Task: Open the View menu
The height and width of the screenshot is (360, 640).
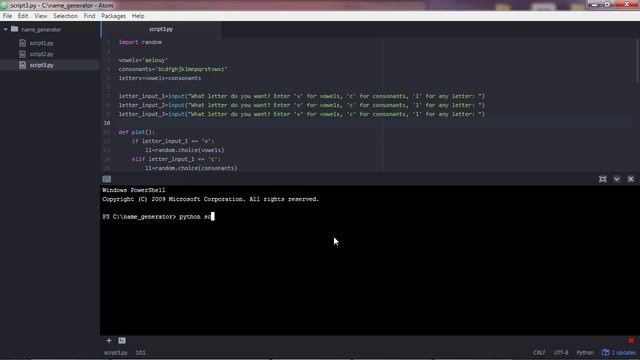Action: tap(40, 16)
